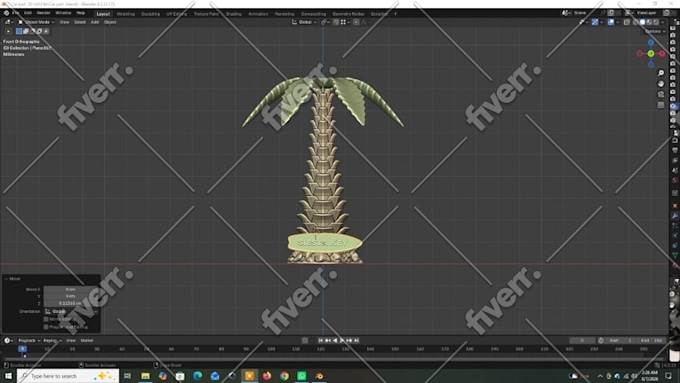Play the animation forward

tap(342, 340)
